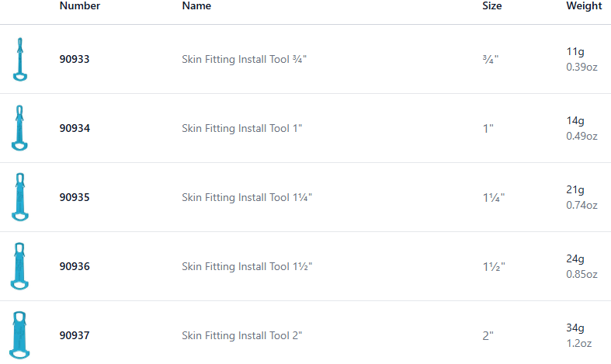The width and height of the screenshot is (611, 364).
Task: Open product number 90936
Action: click(75, 266)
